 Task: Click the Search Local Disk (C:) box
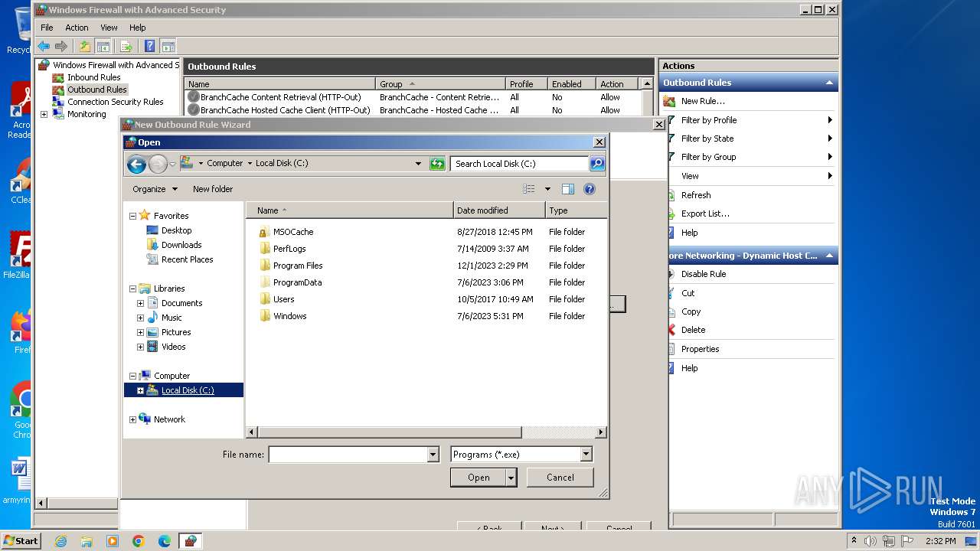click(520, 164)
